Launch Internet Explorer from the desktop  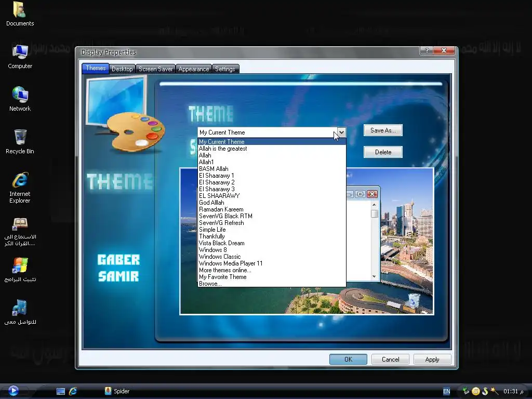20,188
